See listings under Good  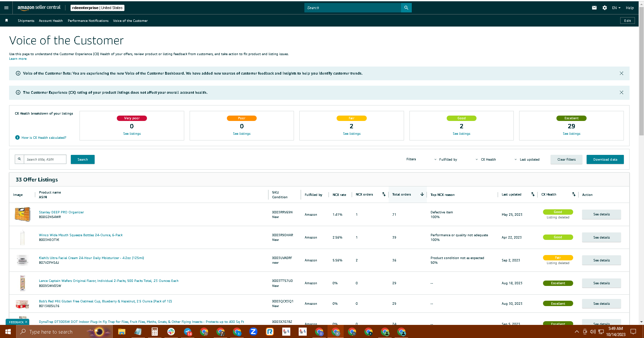coord(461,134)
